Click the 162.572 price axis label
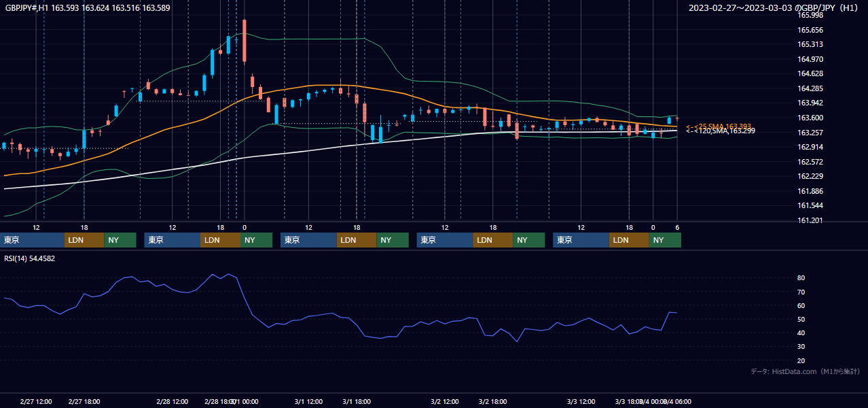868x408 pixels. (810, 162)
